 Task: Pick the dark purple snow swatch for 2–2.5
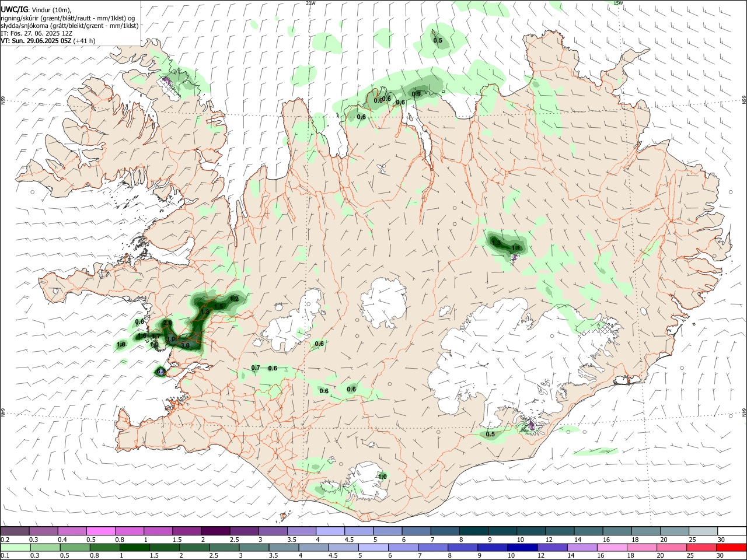point(215,531)
